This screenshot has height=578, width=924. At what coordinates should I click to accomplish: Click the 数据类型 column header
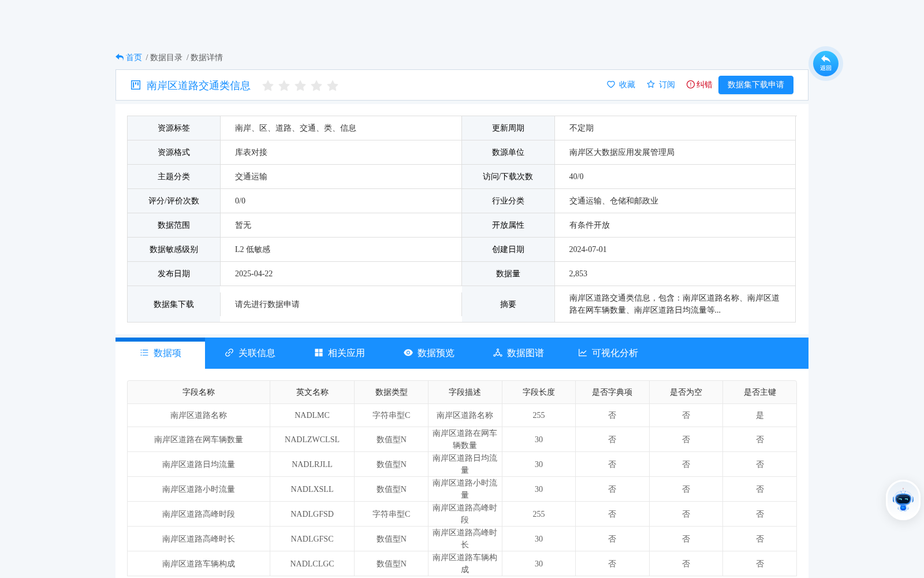(x=392, y=392)
